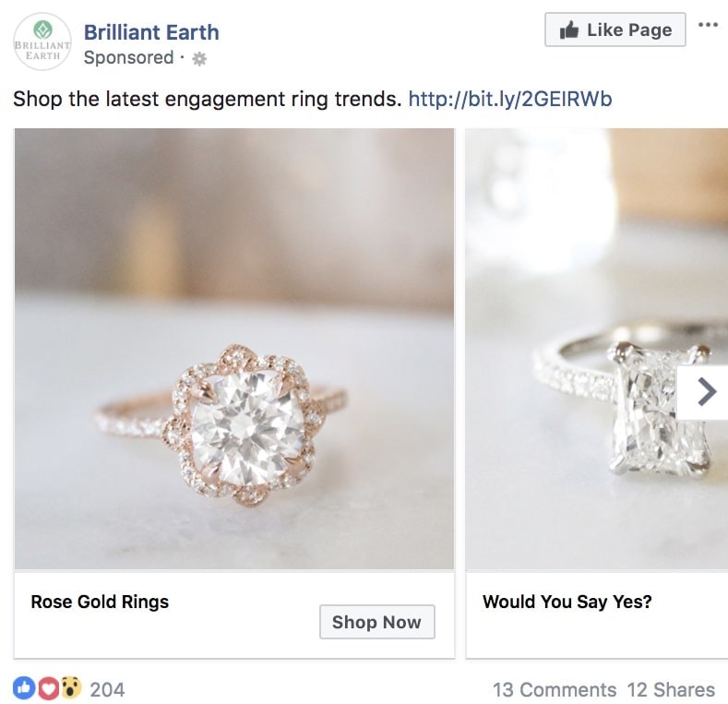Click the Brilliant Earth profile logo
The height and width of the screenshot is (704, 728).
pos(42,42)
